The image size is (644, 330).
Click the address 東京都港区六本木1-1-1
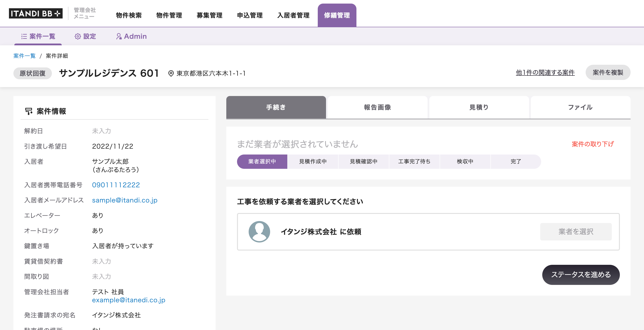(211, 73)
